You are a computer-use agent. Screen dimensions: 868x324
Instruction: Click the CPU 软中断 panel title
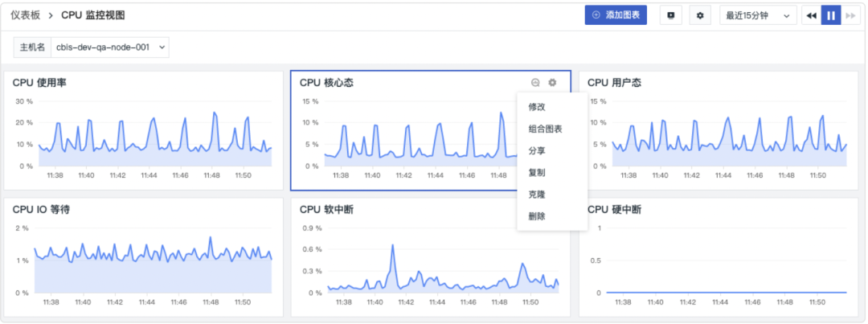point(326,210)
